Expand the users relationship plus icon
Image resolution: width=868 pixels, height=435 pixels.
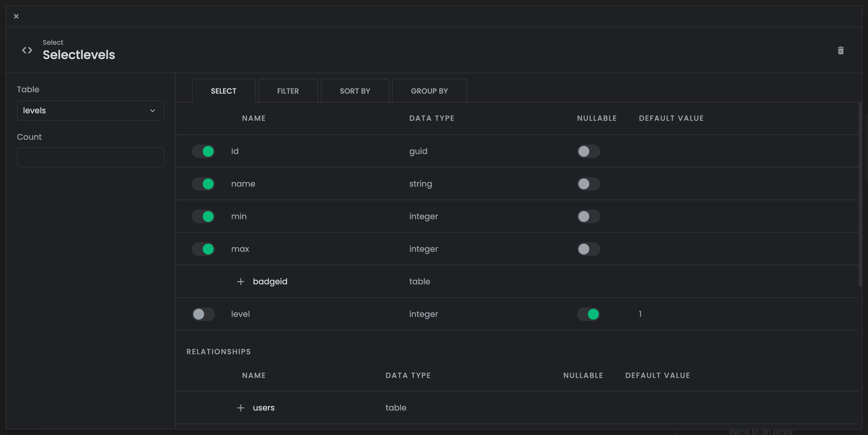tap(240, 408)
